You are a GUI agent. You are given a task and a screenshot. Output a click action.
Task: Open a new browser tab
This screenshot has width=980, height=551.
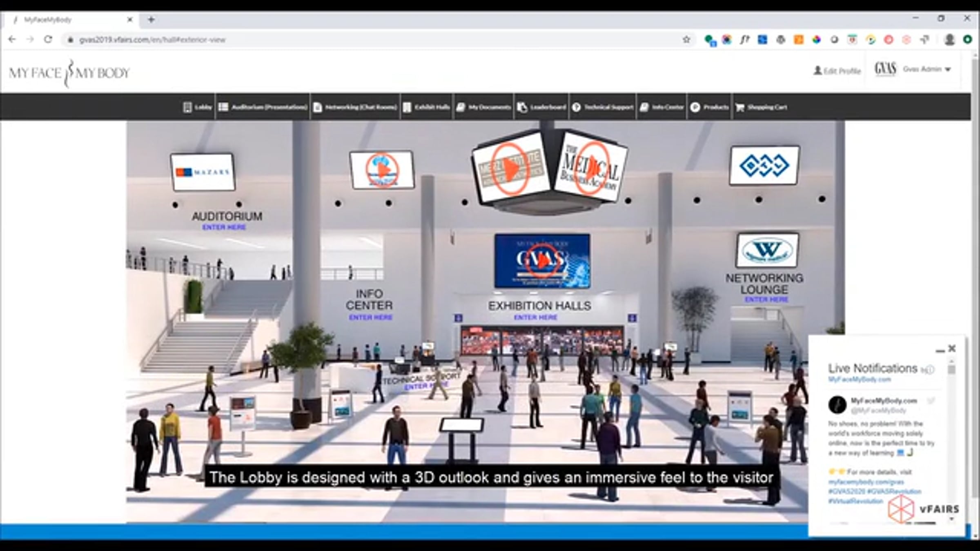click(151, 20)
